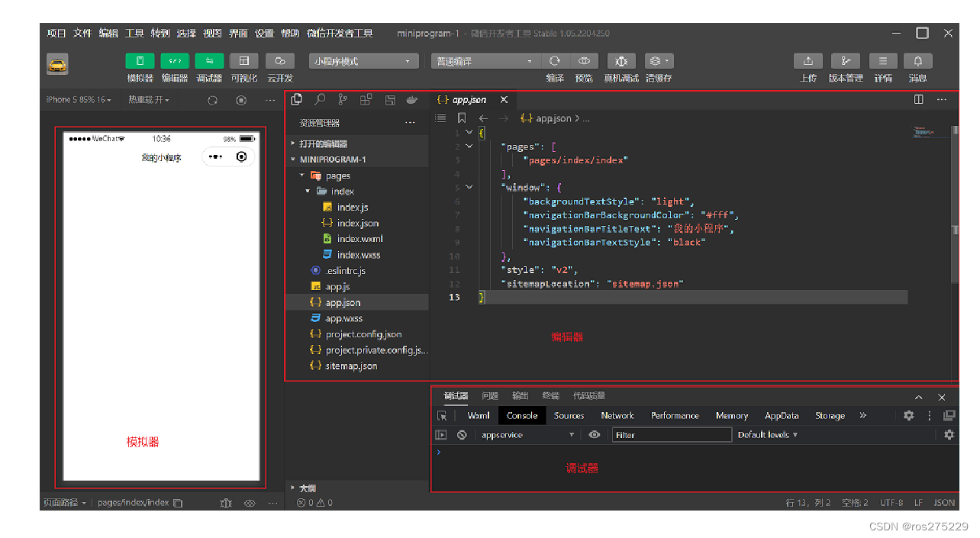Viewport: 980px width, 538px height.
Task: Switch to the Network debugger tab
Action: tap(617, 415)
